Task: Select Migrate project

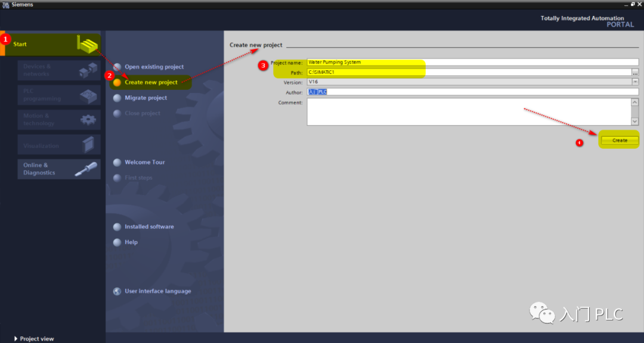Action: coord(146,98)
